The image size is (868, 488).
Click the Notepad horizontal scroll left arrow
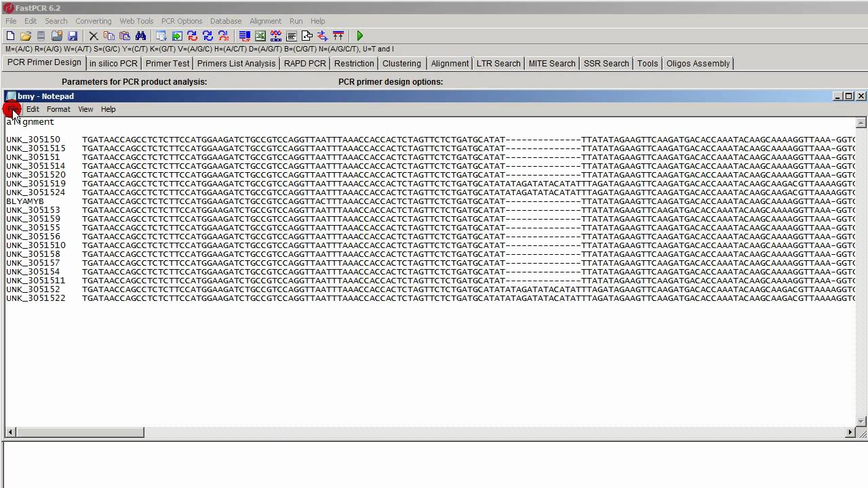[10, 432]
